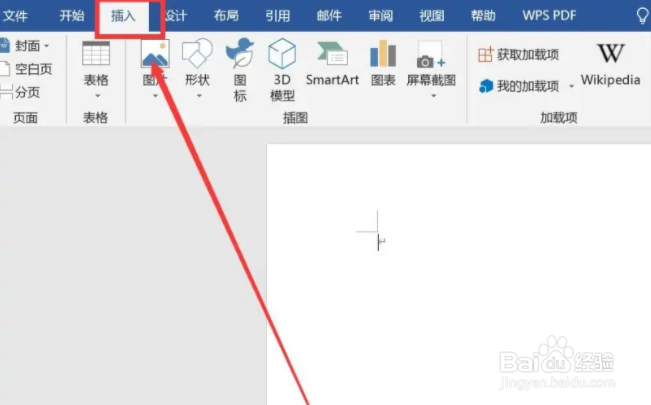The height and width of the screenshot is (405, 651).
Task: Expand the 我的加载项 dropdown arrow
Action: [571, 86]
